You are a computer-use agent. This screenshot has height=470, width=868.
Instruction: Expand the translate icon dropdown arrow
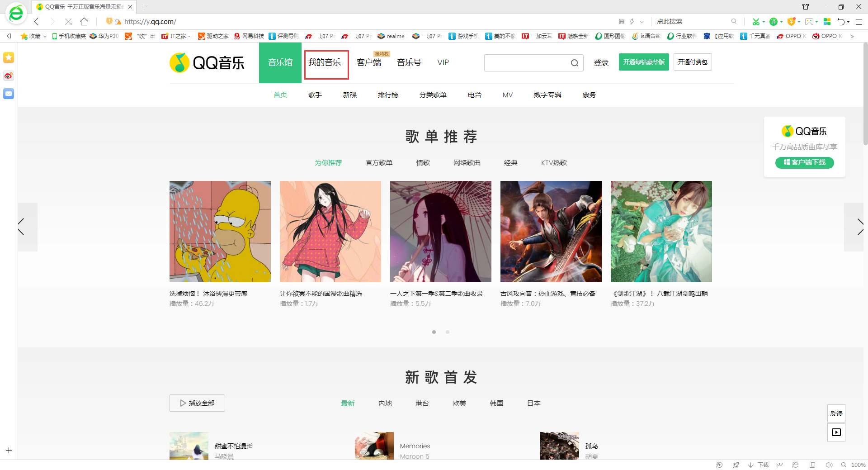tap(782, 22)
